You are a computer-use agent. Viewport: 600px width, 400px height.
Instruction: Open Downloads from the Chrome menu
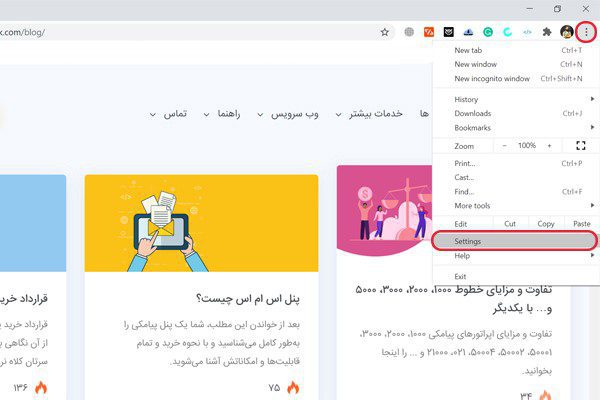click(x=516, y=113)
